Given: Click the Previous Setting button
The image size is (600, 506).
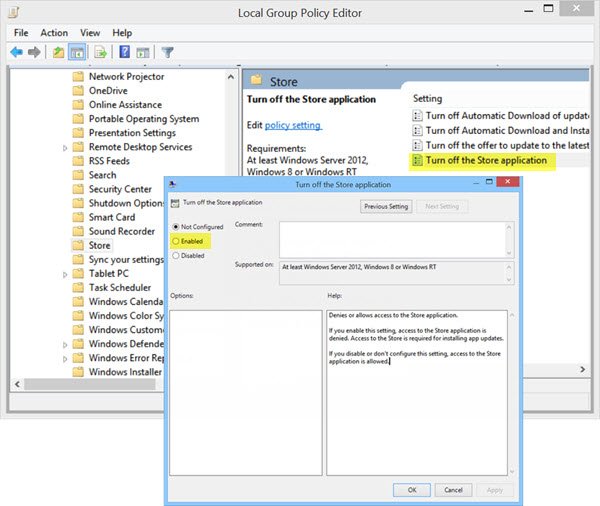Looking at the screenshot, I should [386, 207].
